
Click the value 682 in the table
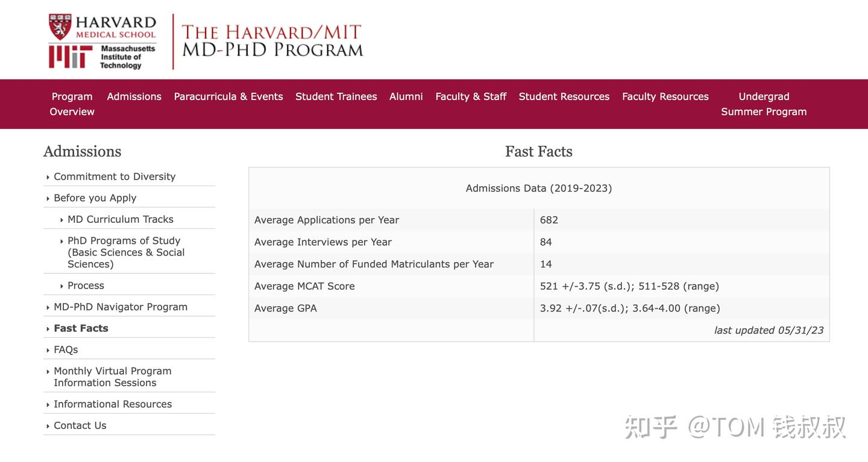pyautogui.click(x=549, y=220)
